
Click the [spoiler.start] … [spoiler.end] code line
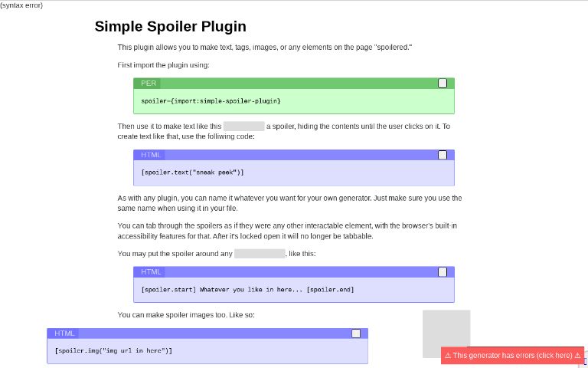pyautogui.click(x=247, y=290)
